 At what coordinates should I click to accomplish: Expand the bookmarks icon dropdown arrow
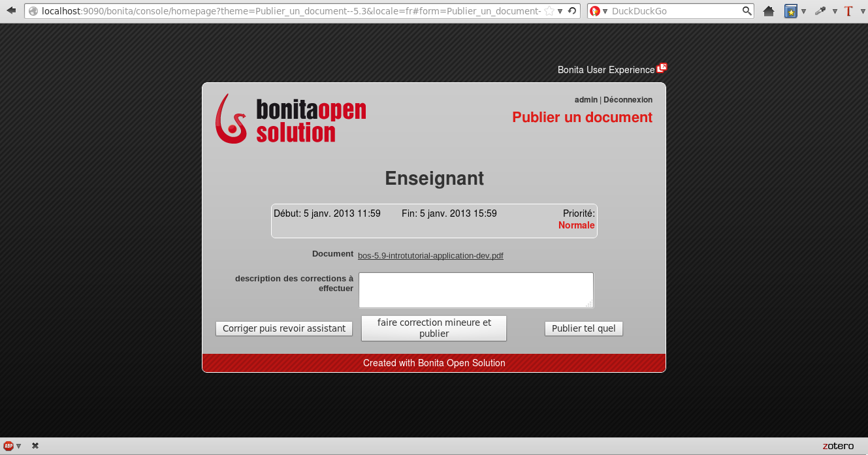coord(803,11)
